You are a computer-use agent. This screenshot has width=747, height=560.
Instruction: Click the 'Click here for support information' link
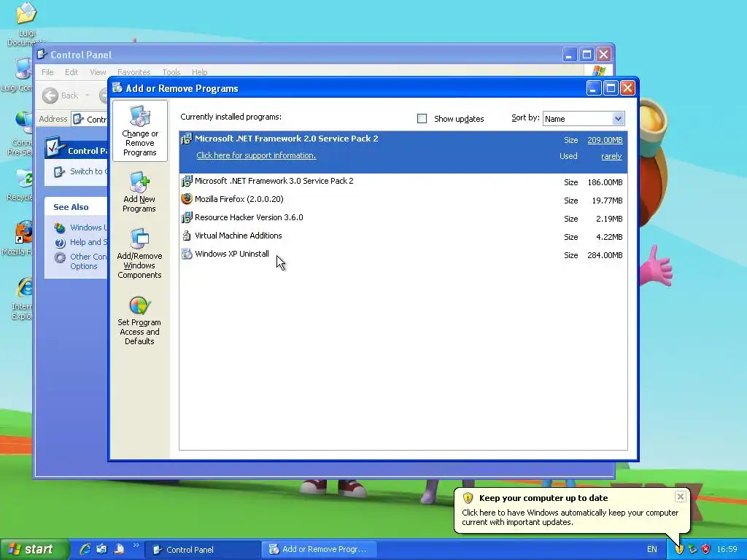click(256, 156)
